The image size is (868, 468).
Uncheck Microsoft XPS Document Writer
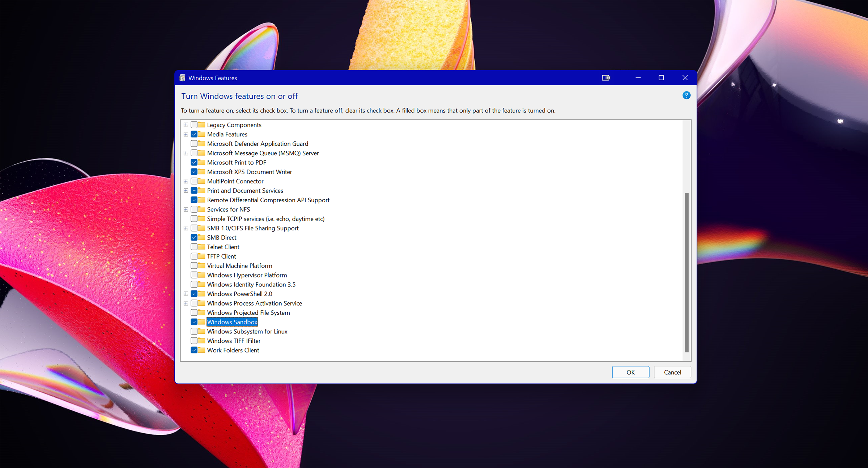[x=194, y=172]
